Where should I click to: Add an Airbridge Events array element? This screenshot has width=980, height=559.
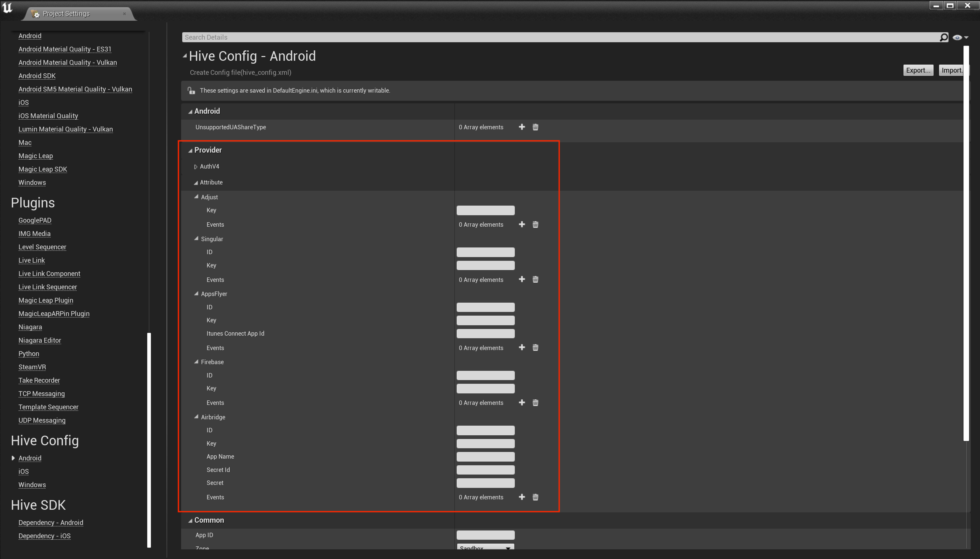522,497
